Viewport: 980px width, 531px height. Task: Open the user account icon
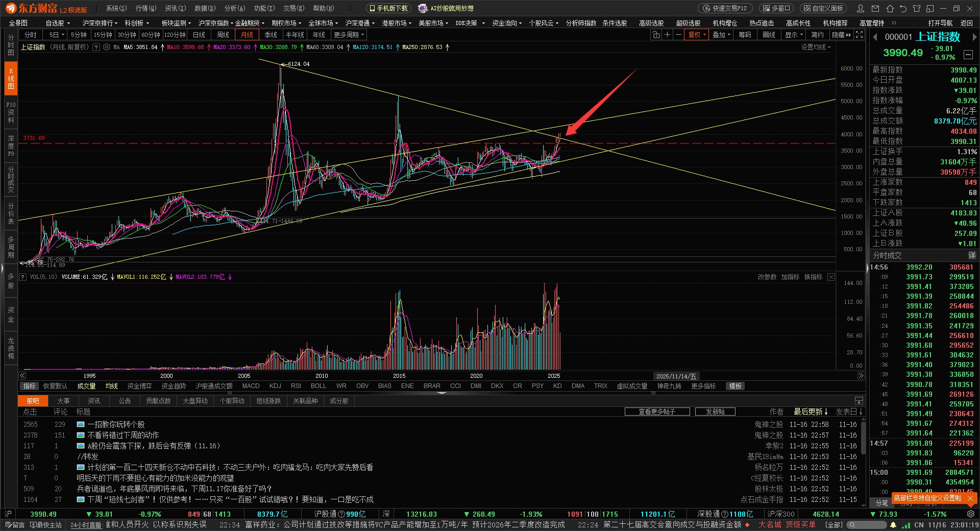[861, 9]
